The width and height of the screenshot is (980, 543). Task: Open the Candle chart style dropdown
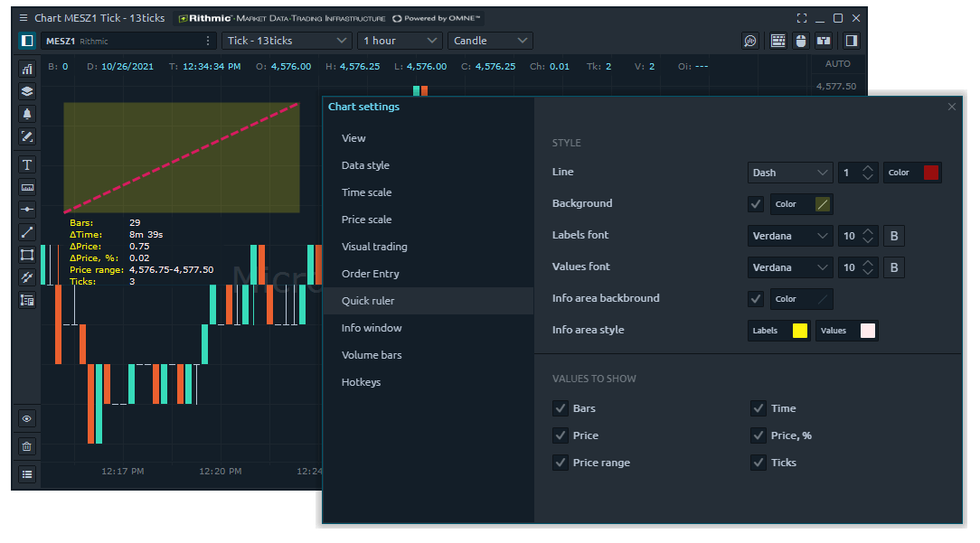490,41
